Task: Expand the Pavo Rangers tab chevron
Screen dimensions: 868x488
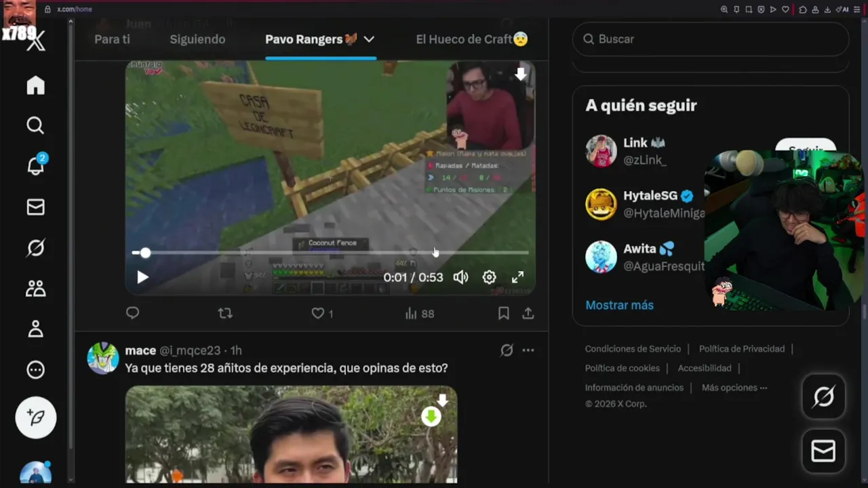Action: [x=369, y=39]
